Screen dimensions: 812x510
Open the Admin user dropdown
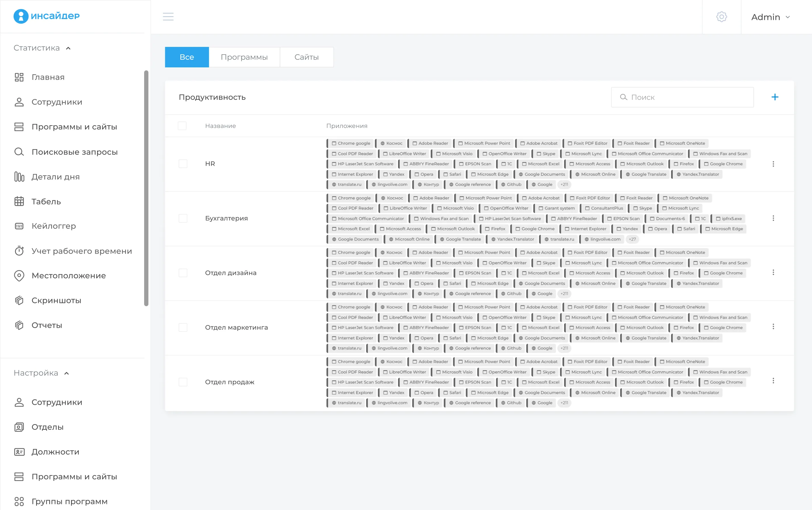[770, 17]
